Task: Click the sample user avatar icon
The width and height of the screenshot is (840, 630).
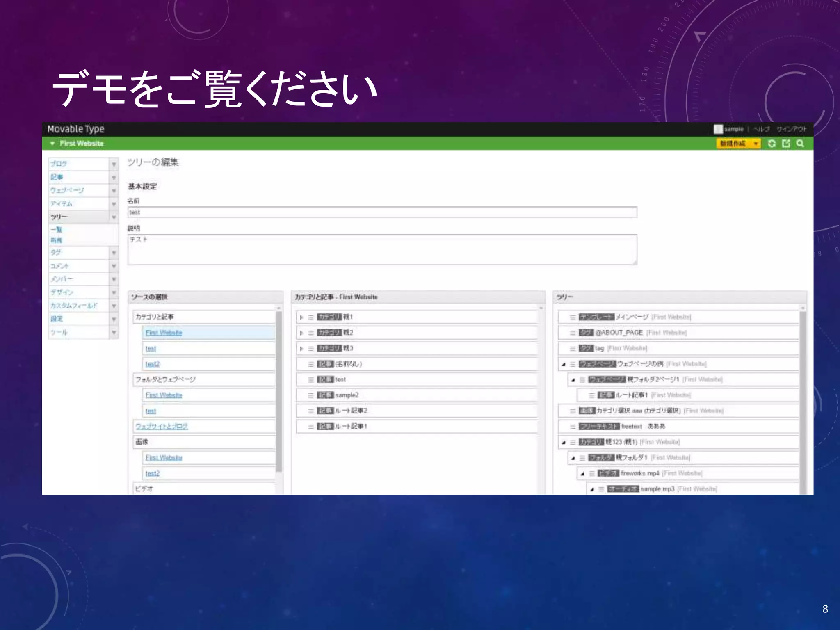Action: (x=718, y=129)
